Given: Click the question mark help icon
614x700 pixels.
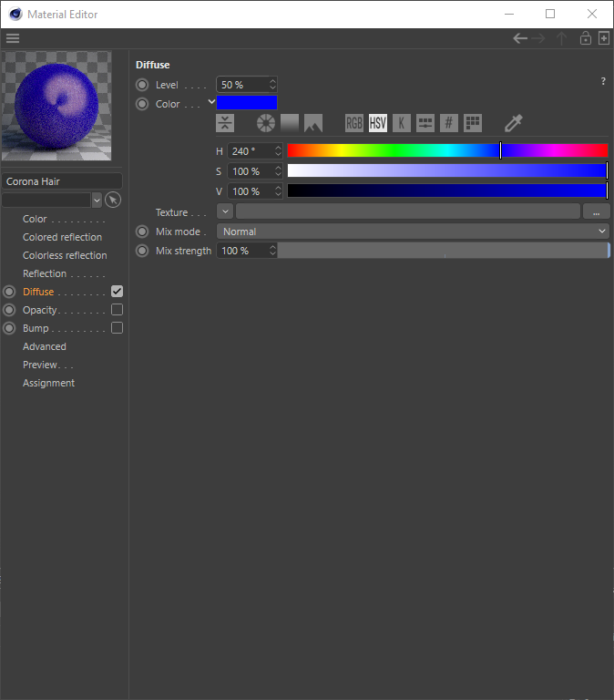Looking at the screenshot, I should coord(603,81).
